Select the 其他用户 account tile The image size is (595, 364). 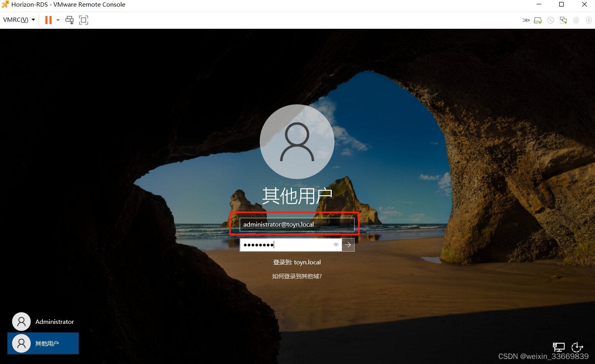click(x=43, y=343)
